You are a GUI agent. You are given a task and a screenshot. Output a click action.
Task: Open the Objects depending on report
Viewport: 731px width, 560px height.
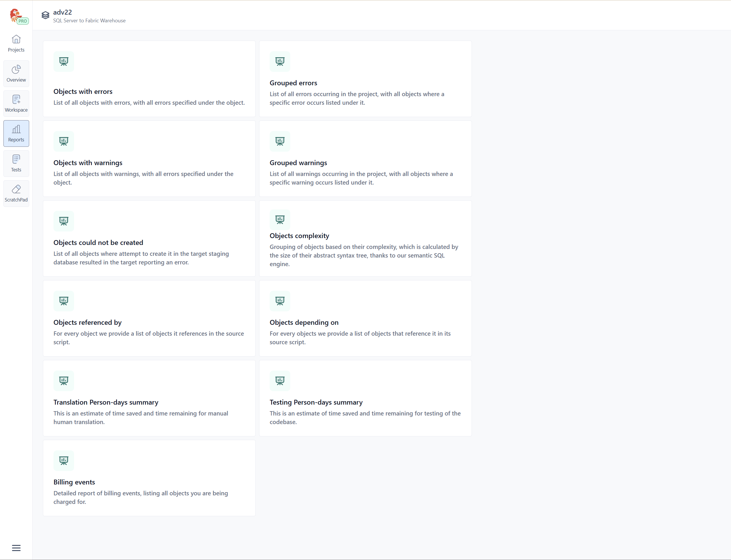(303, 322)
